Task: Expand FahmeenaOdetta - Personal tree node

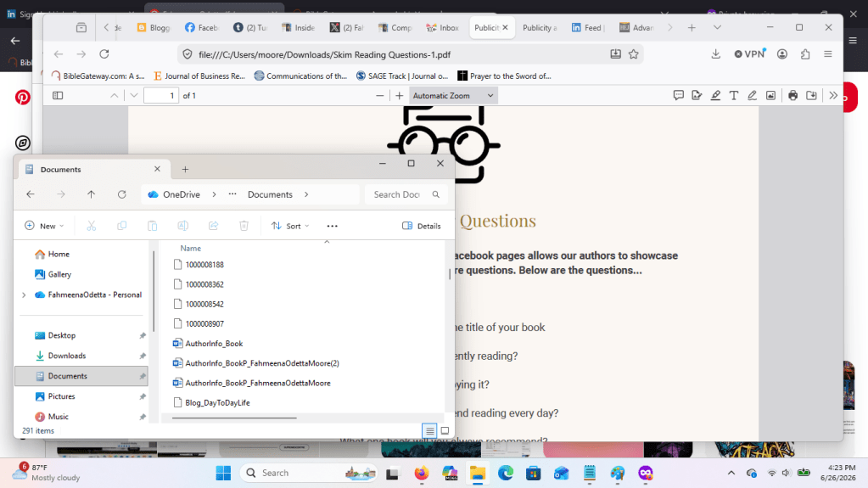Action: [24, 294]
